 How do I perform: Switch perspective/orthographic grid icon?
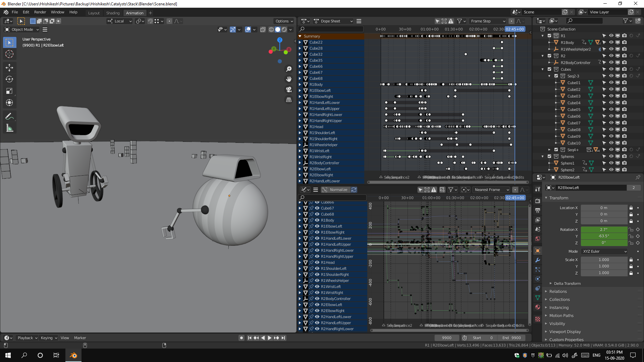tap(289, 100)
